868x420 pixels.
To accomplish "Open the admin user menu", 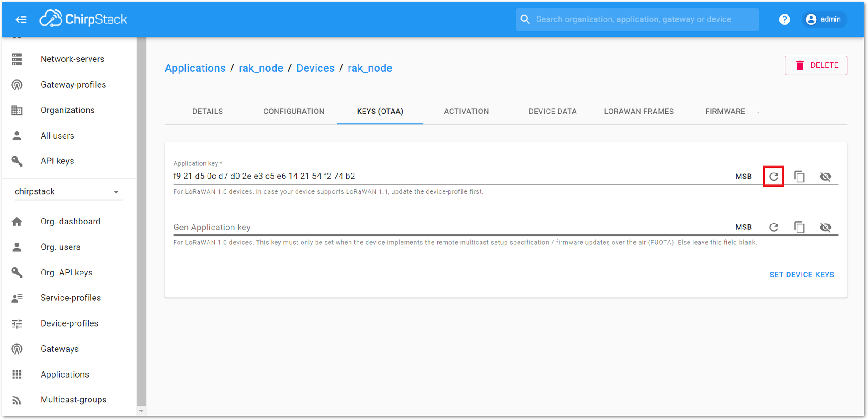I will [x=824, y=19].
